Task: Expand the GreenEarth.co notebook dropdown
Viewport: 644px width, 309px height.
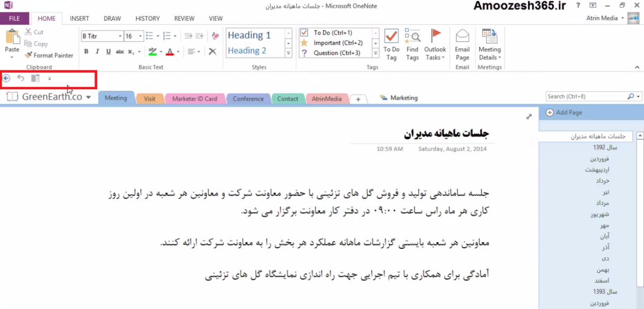Action: [x=88, y=97]
